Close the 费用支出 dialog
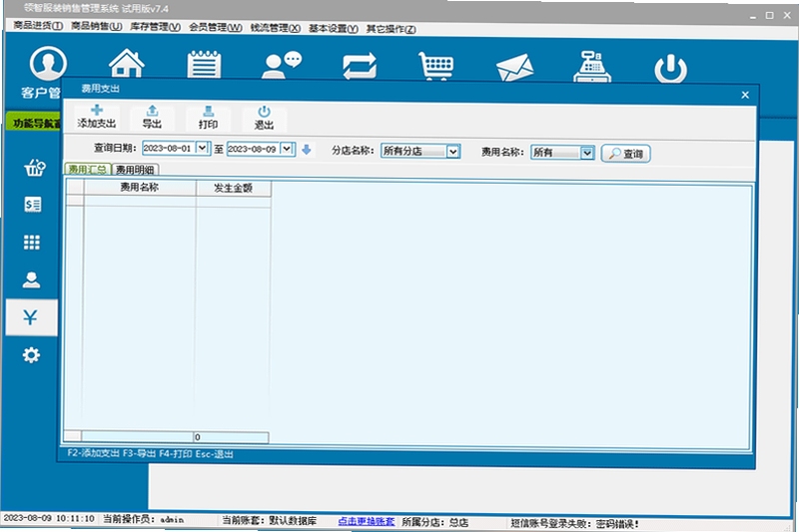 745,95
